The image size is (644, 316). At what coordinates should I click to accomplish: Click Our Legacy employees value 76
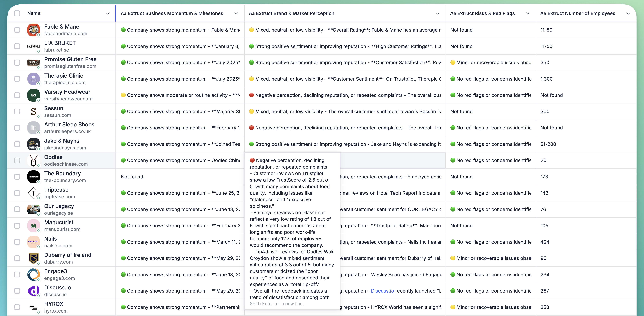[543, 209]
